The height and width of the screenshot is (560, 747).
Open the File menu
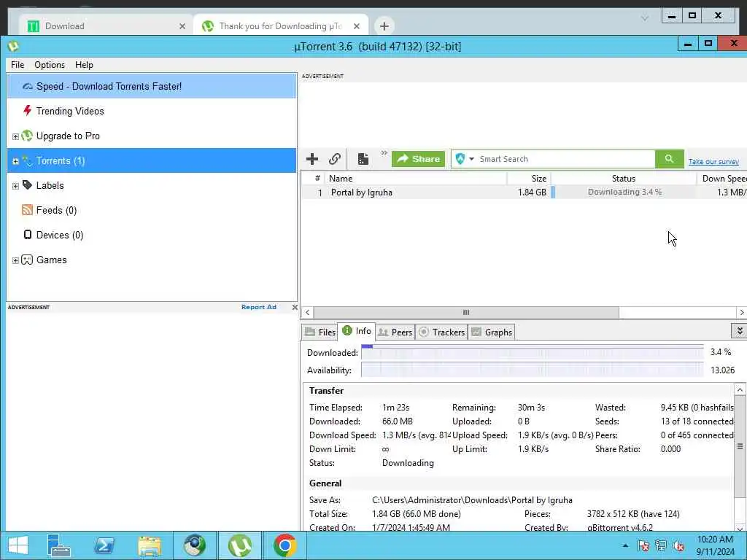[18, 65]
